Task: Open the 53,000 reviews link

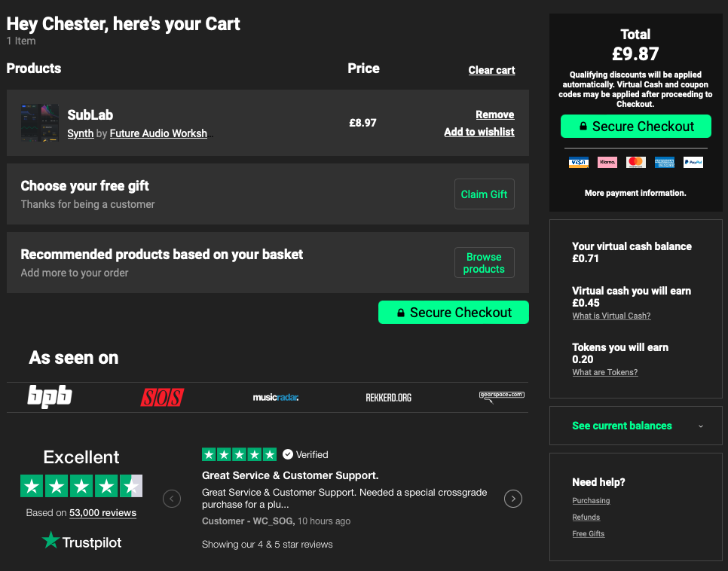Action: [102, 513]
